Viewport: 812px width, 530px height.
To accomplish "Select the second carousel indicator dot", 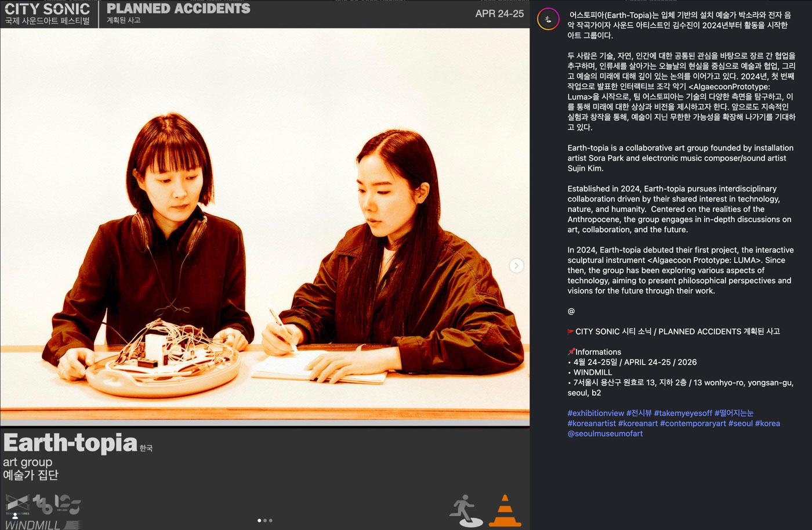I will pos(265,521).
